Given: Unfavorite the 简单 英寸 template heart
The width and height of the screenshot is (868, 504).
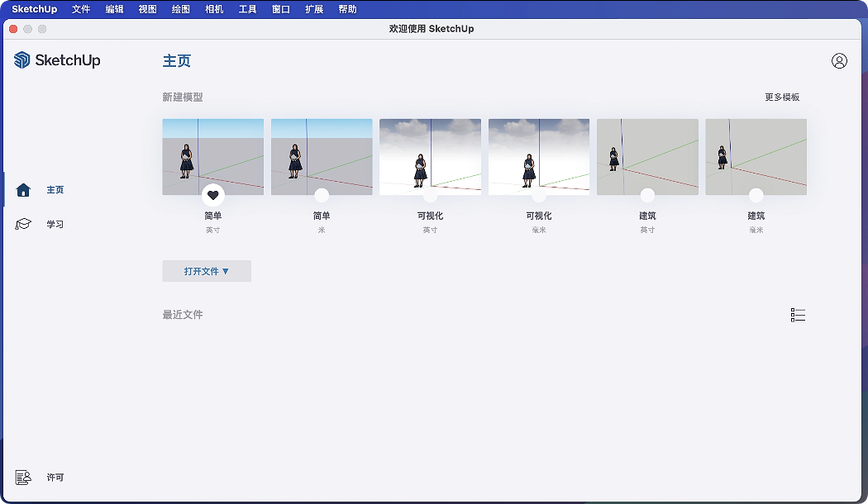Looking at the screenshot, I should [213, 196].
